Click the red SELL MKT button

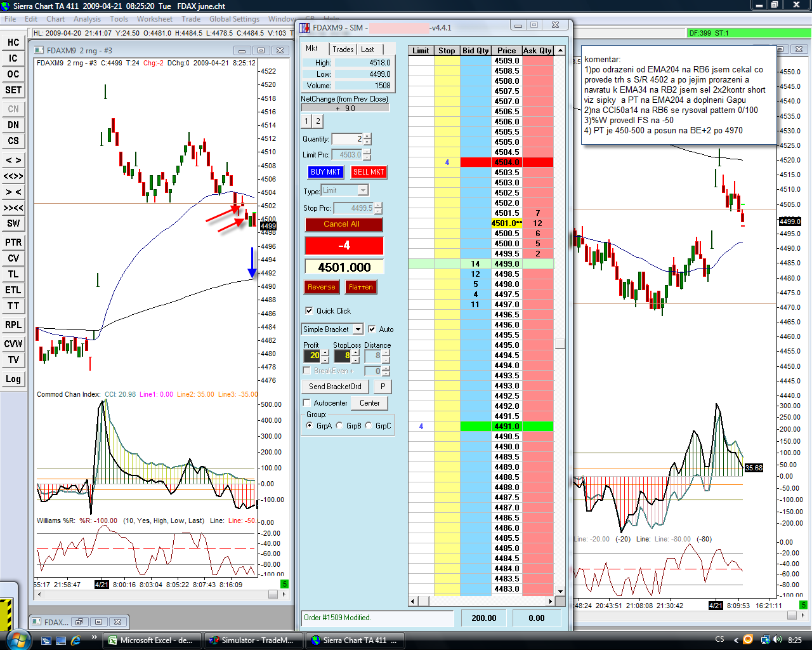(369, 172)
